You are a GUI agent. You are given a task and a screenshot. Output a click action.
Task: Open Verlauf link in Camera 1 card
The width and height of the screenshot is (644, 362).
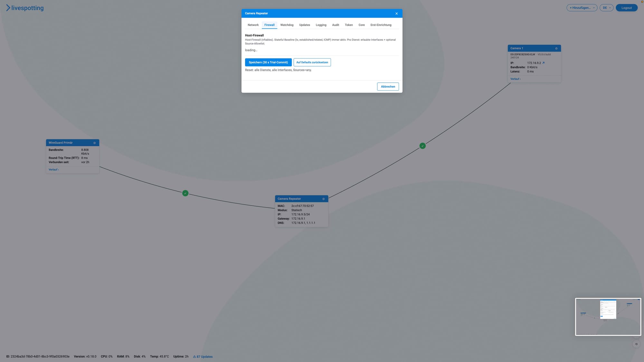516,79
